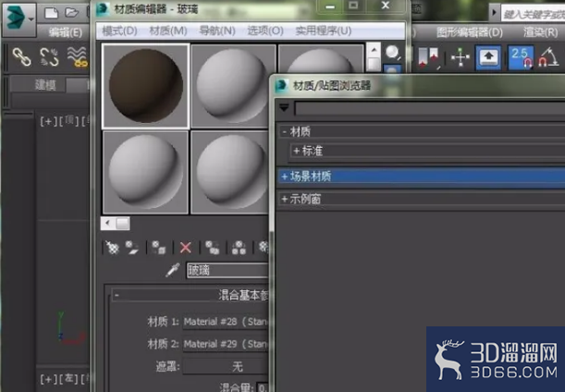This screenshot has width=565, height=392.
Task: Click the Get Material icon in Material Editor
Action: click(x=112, y=248)
